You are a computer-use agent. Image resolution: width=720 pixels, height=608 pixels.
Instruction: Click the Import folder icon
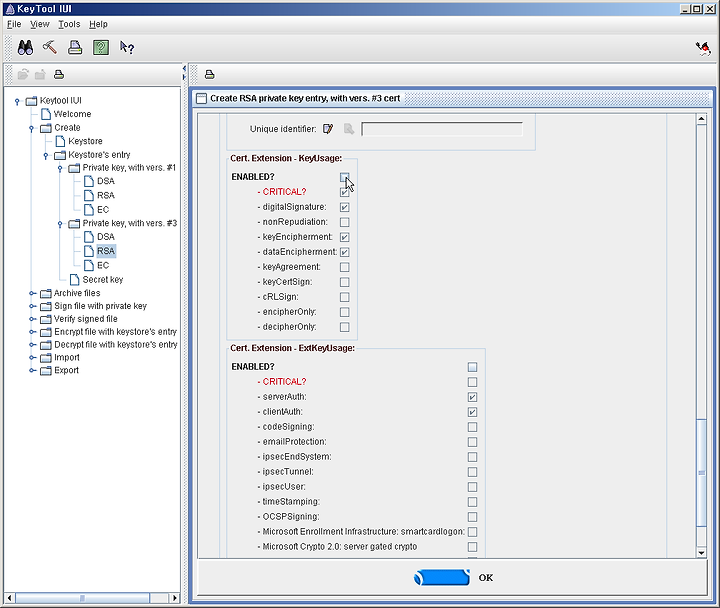45,358
